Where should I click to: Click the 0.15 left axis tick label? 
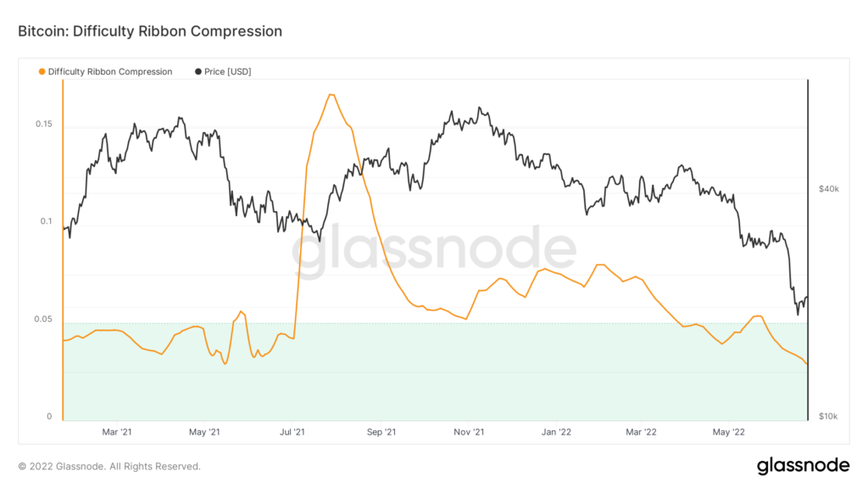coord(43,125)
